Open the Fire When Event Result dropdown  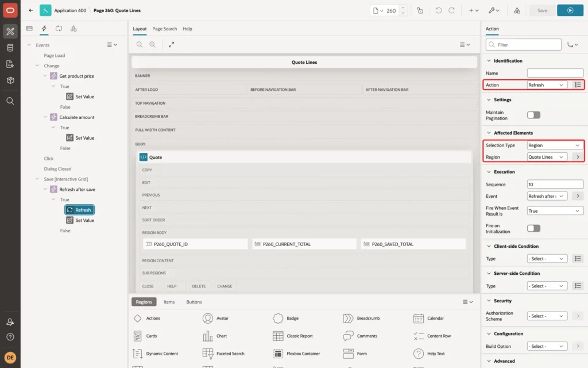click(555, 211)
